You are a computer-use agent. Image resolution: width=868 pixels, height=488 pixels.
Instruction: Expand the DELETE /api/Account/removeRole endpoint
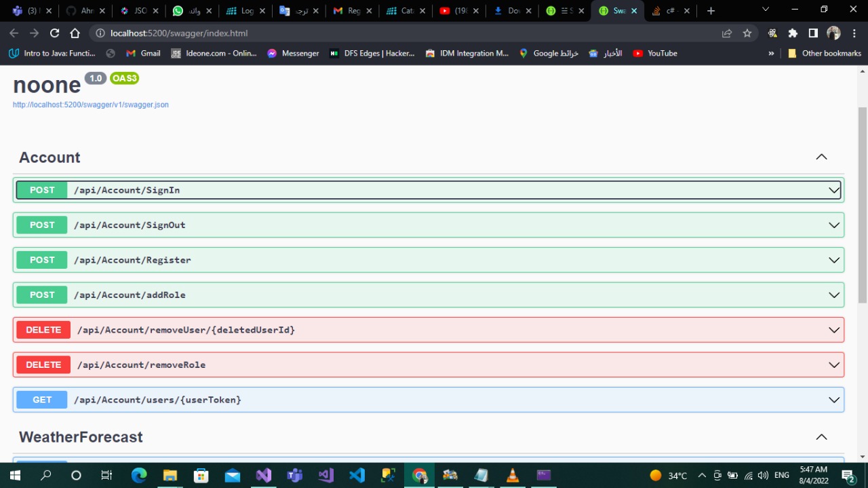(429, 364)
